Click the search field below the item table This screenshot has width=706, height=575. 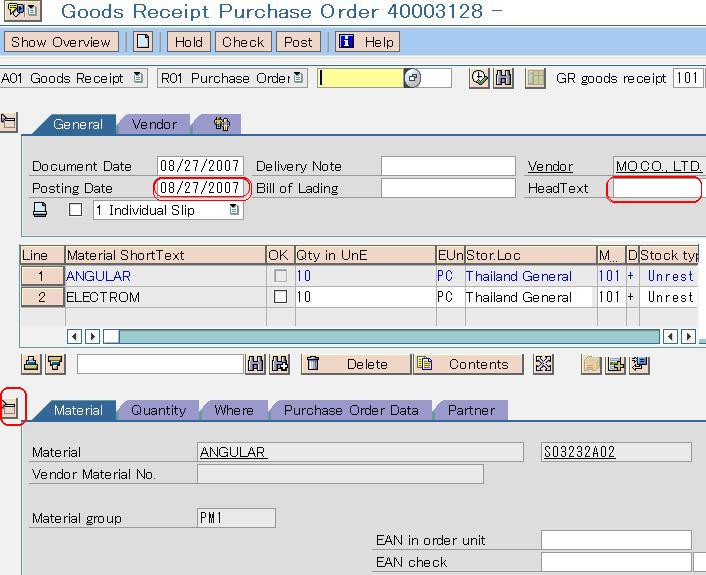pyautogui.click(x=160, y=364)
